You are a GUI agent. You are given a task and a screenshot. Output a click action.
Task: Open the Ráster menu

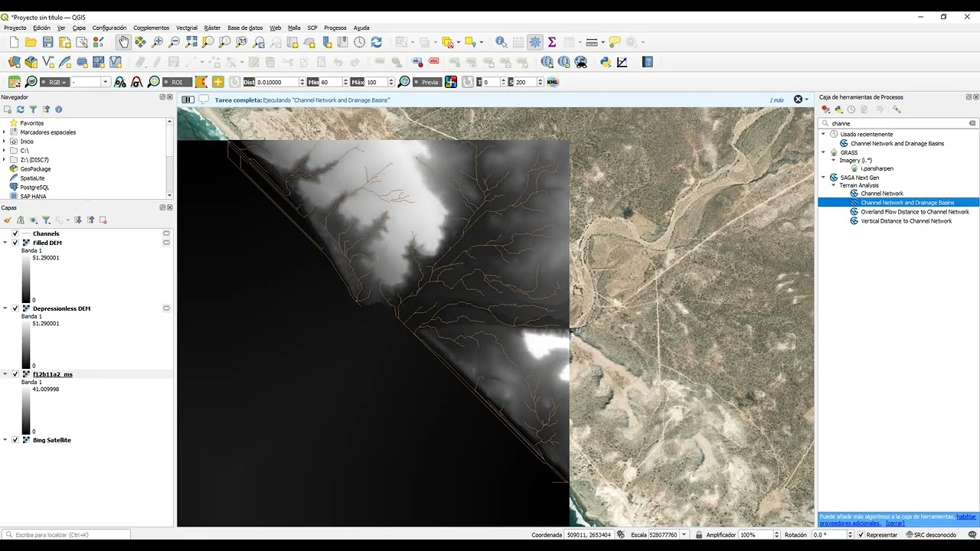coord(212,28)
